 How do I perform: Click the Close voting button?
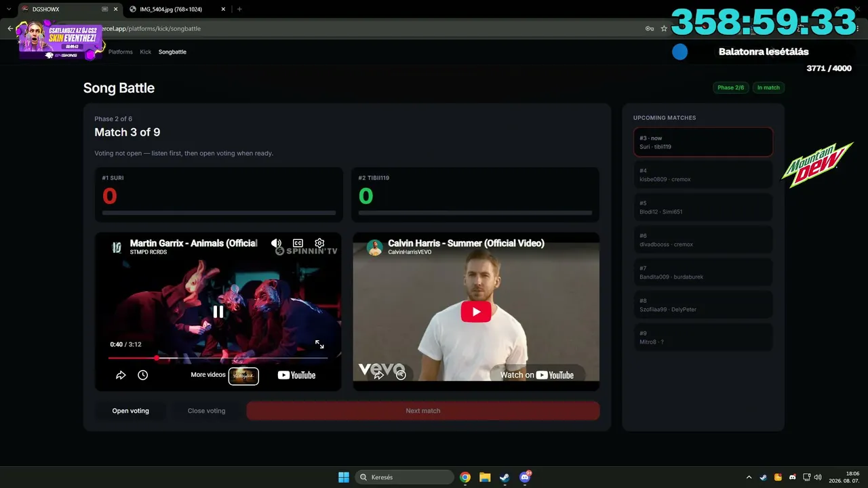coord(206,411)
